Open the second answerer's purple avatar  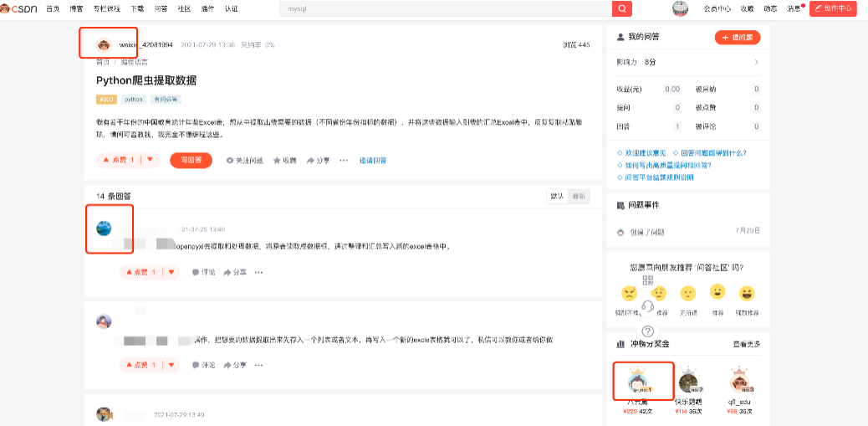[x=104, y=321]
